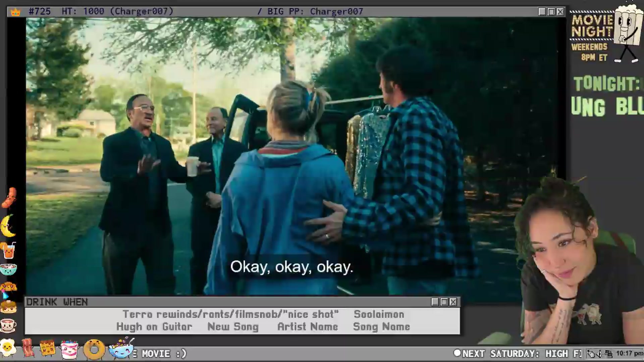Image resolution: width=644 pixels, height=362 pixels.
Task: Minimize the Drink When panel
Action: click(x=435, y=302)
